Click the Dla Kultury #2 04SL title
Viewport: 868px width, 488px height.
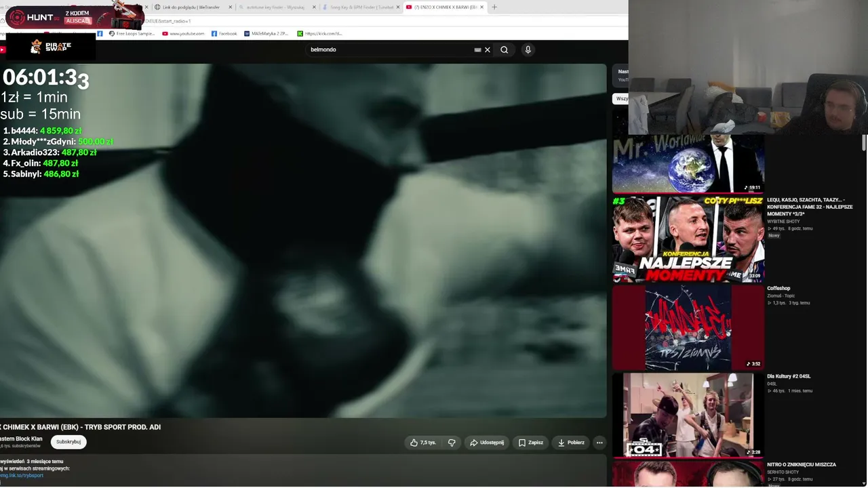789,377
